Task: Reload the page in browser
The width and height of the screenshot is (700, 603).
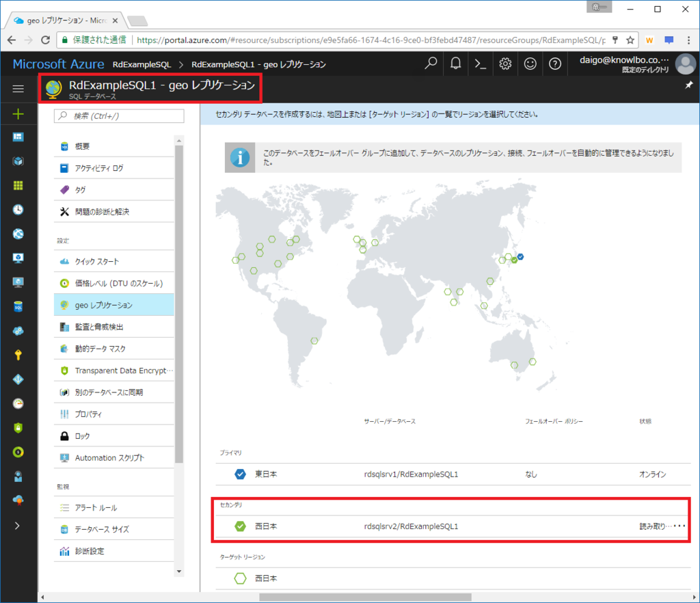Action: [46, 40]
